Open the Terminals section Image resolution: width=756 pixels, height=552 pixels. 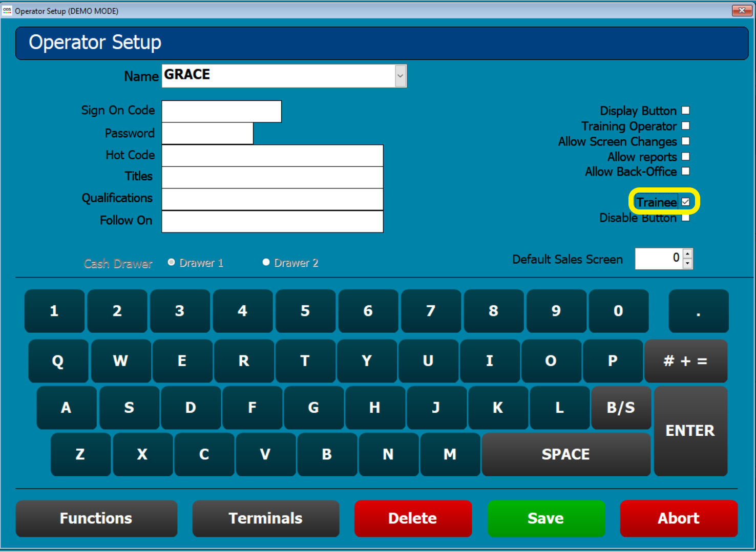265,518
